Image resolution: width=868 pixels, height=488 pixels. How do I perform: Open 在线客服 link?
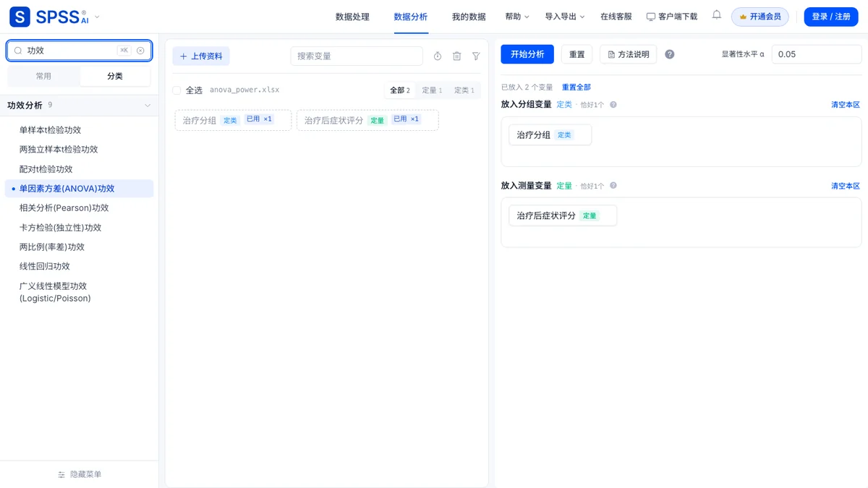(x=616, y=17)
